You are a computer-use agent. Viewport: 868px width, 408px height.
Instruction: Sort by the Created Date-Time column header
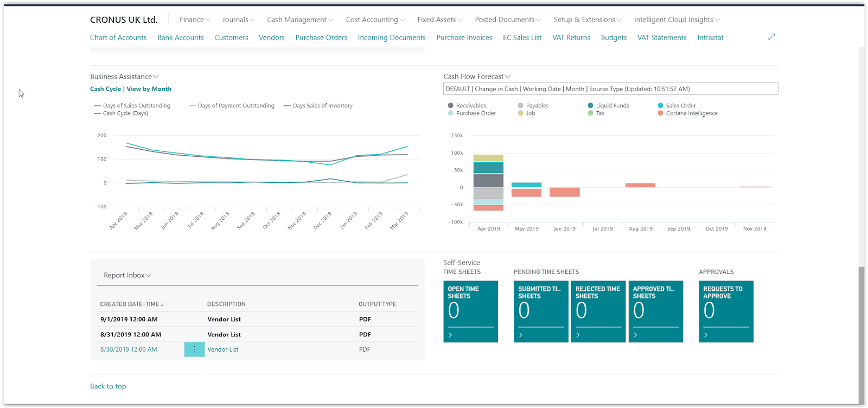(x=132, y=304)
